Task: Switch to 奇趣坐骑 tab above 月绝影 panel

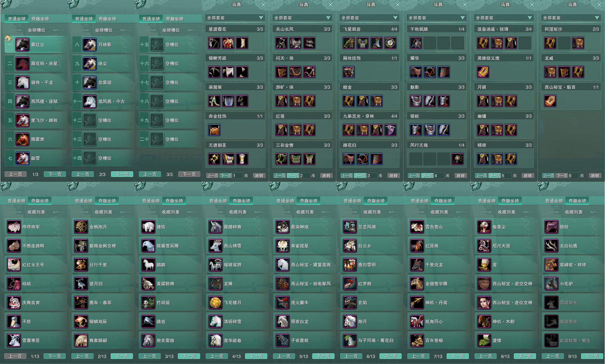Action: [107, 19]
